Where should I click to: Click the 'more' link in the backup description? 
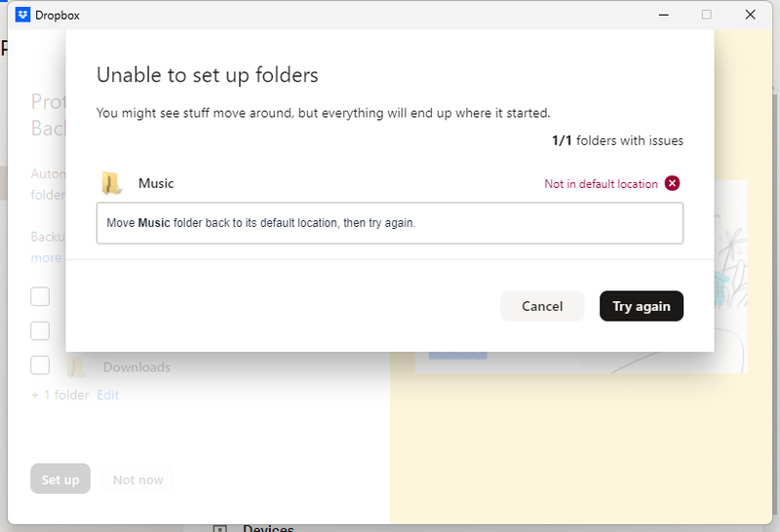(x=46, y=258)
